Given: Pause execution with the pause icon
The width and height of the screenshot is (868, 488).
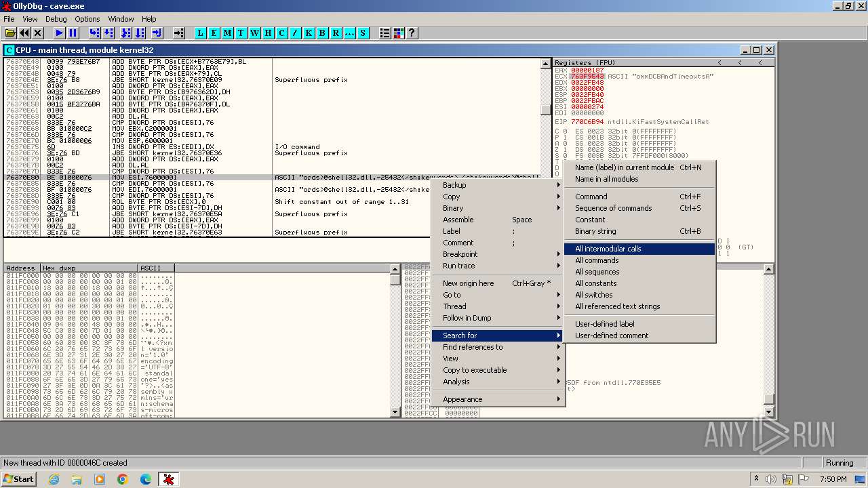Looking at the screenshot, I should pos(73,33).
